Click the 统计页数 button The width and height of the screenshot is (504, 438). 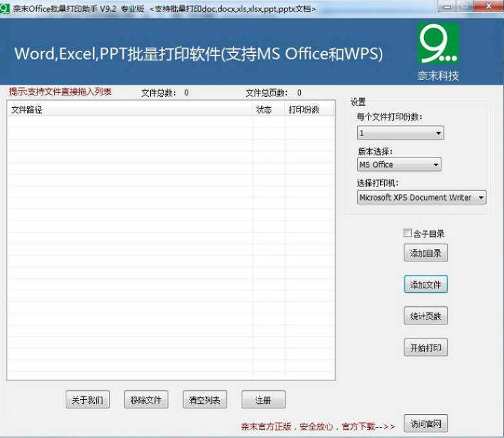tap(425, 316)
